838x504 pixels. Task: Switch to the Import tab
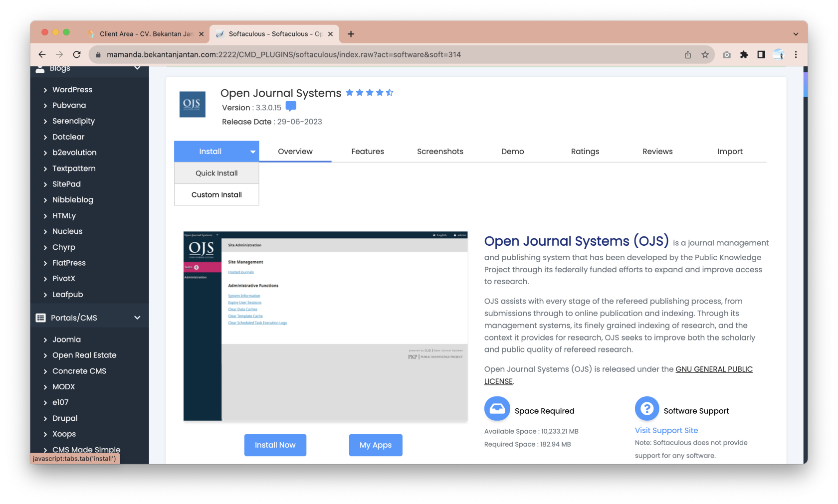[x=730, y=152]
